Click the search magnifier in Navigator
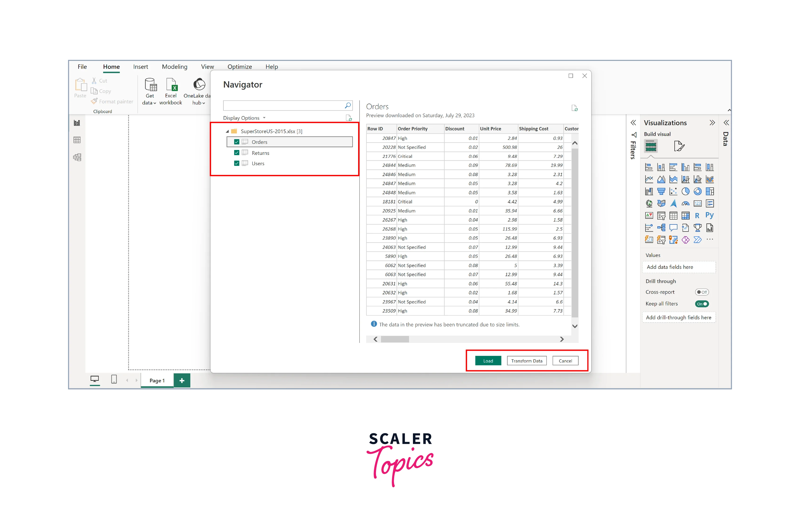Image resolution: width=800 pixels, height=532 pixels. coord(347,106)
